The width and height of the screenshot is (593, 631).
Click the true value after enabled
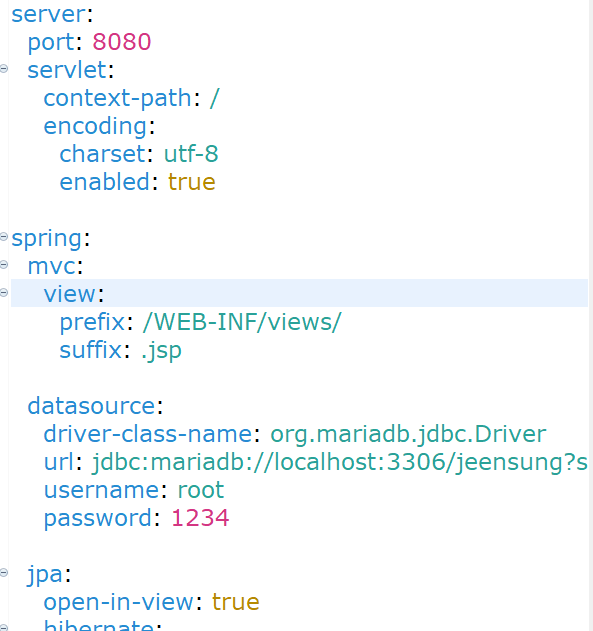pyautogui.click(x=192, y=182)
